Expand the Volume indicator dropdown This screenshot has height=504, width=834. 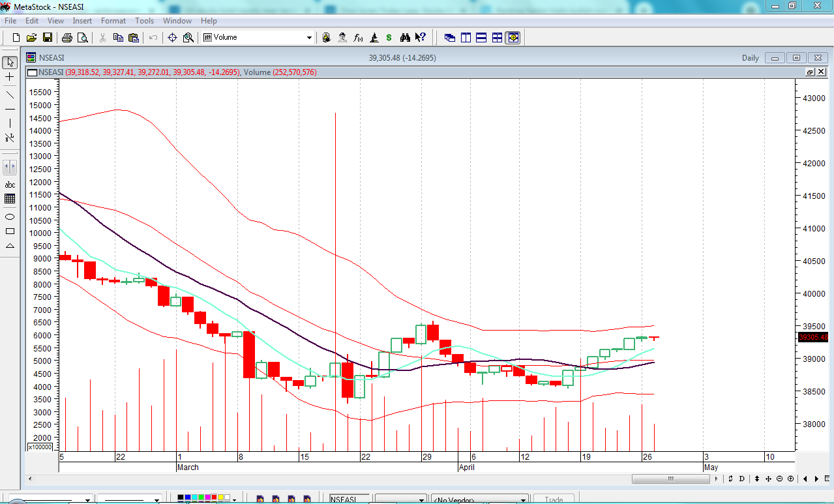[x=310, y=38]
